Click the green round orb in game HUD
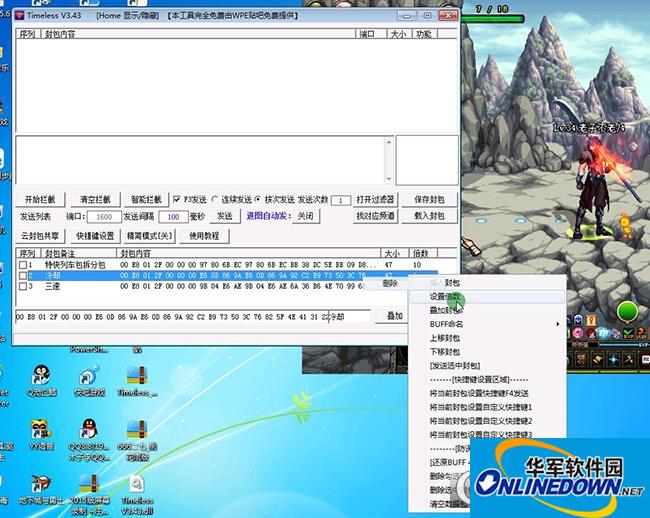The height and width of the screenshot is (518, 650). tap(627, 311)
